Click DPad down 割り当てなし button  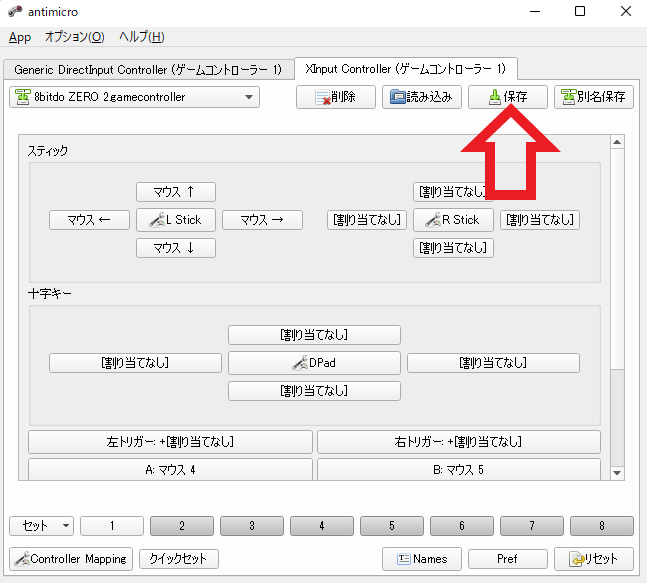click(x=314, y=391)
